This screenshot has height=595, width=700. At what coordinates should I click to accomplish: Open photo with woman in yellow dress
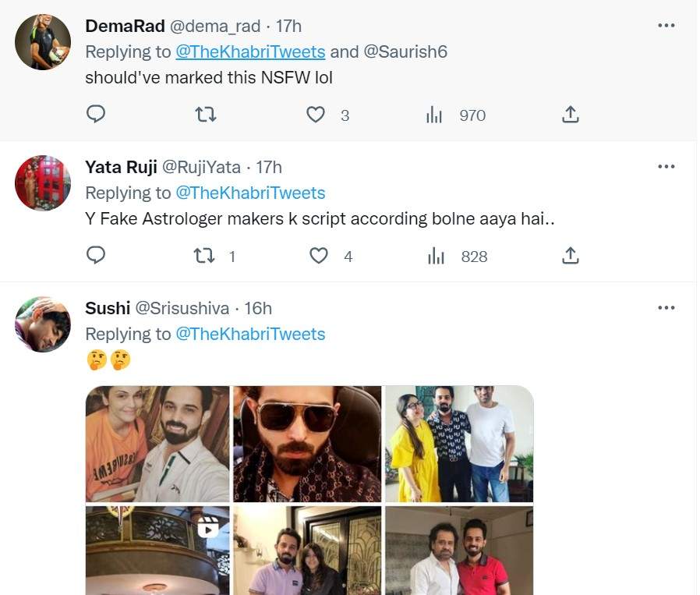(459, 444)
